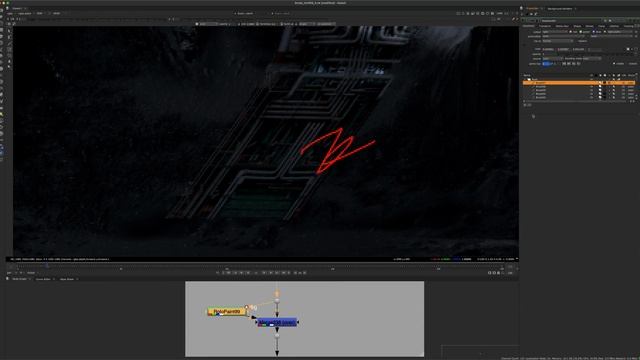Select the RotoPaint Select All arrow tool
This screenshot has width=640, height=360.
[x=9, y=31]
